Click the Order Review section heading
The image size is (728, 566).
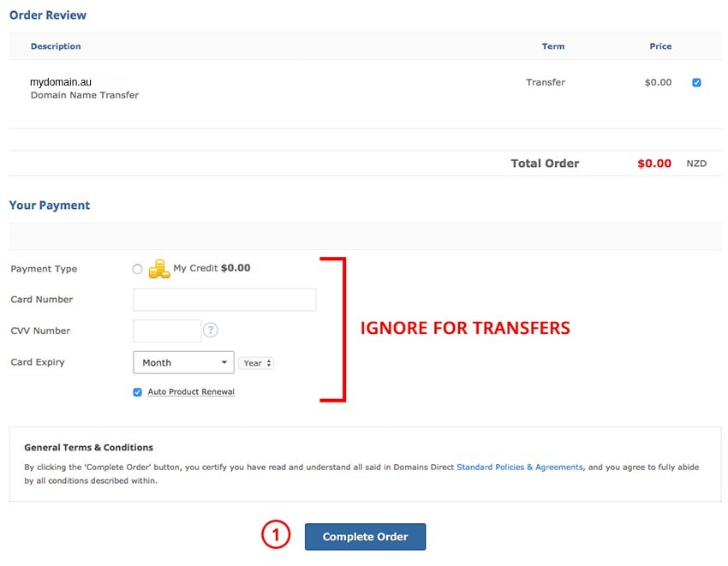click(x=48, y=15)
